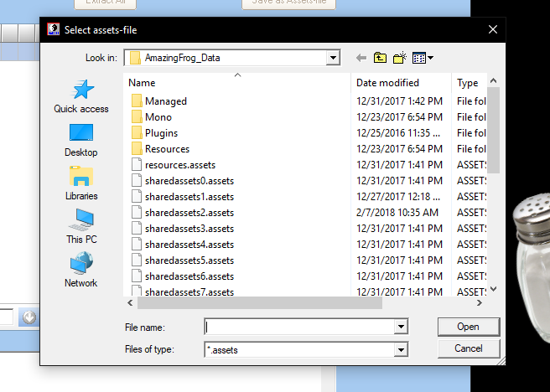Image resolution: width=550 pixels, height=392 pixels.
Task: Create a new folder
Action: [x=400, y=58]
